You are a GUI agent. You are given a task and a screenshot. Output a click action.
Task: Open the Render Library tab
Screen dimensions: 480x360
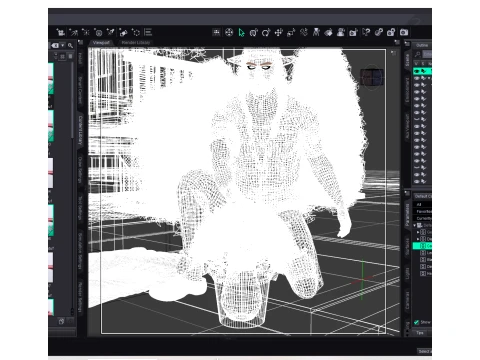click(135, 43)
